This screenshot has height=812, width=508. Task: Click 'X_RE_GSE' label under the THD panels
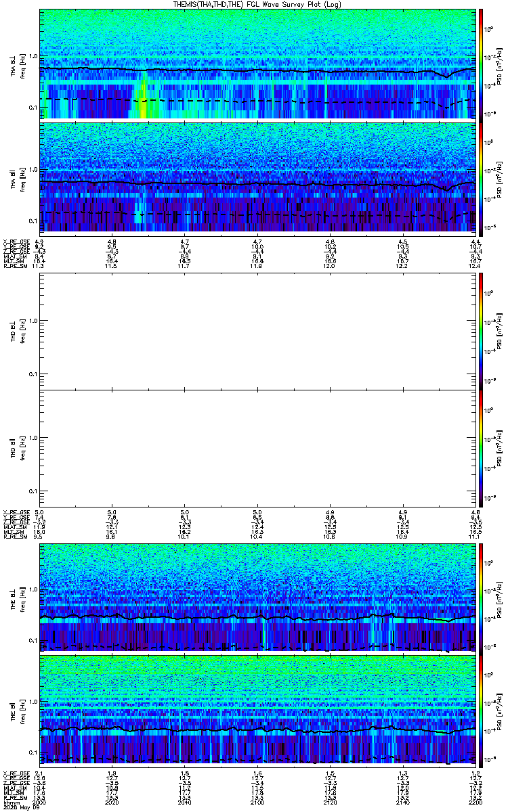16,512
